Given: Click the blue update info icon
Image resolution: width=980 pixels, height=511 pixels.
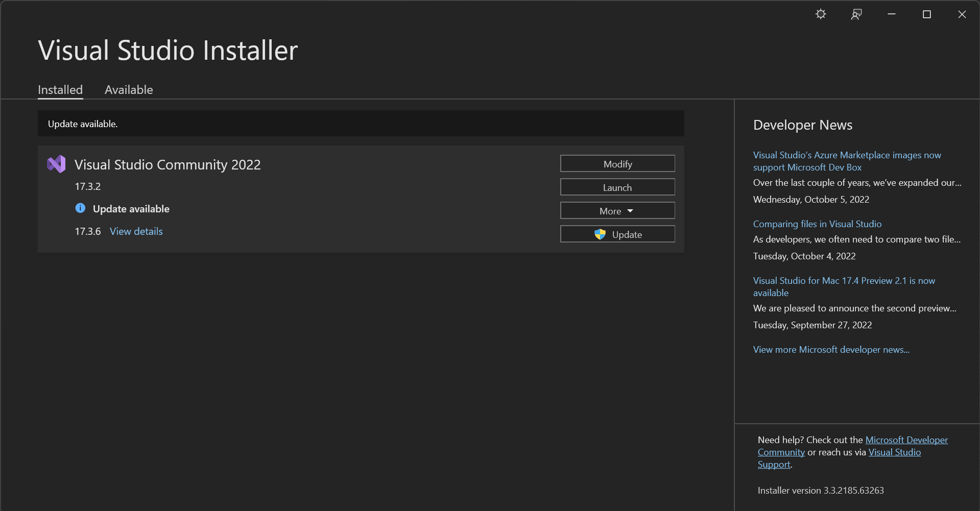Looking at the screenshot, I should pos(80,208).
